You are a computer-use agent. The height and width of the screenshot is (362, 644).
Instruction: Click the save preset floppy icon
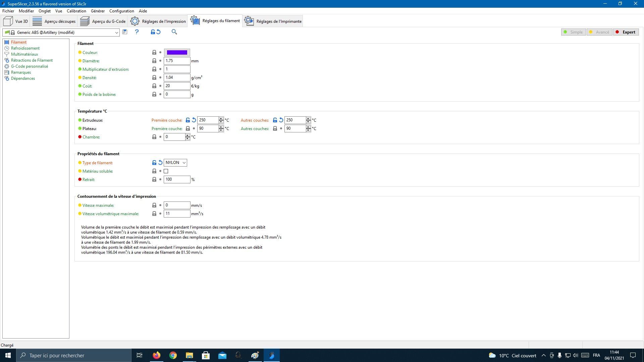(x=125, y=32)
